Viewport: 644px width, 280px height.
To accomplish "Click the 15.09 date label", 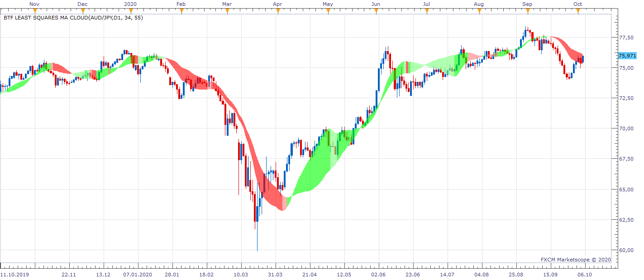I will click(x=550, y=275).
